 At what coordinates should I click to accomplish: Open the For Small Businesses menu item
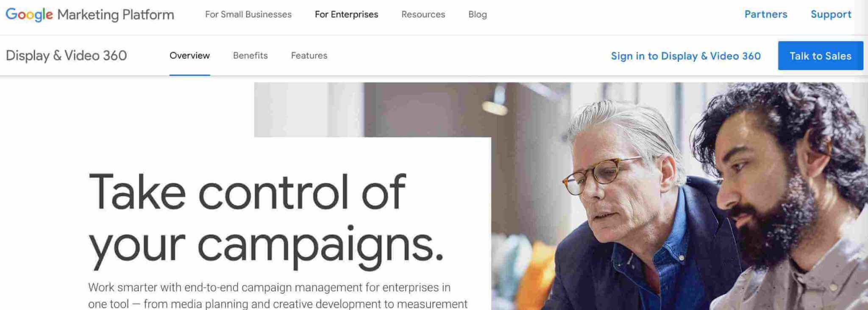point(248,14)
